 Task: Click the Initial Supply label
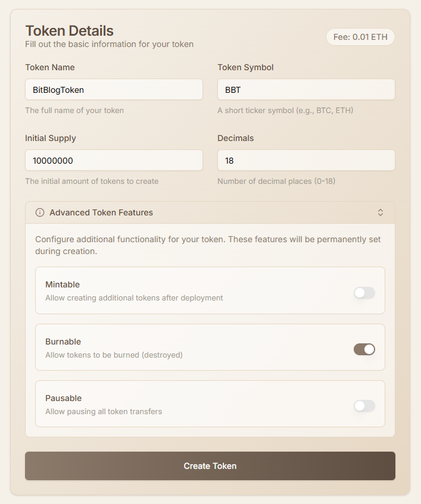point(51,138)
